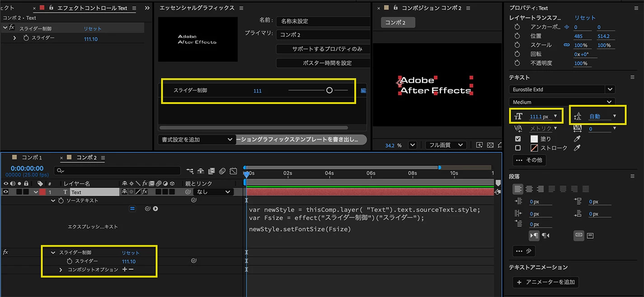Click リセット link in Effect Controls
The image size is (644, 297).
93,28
